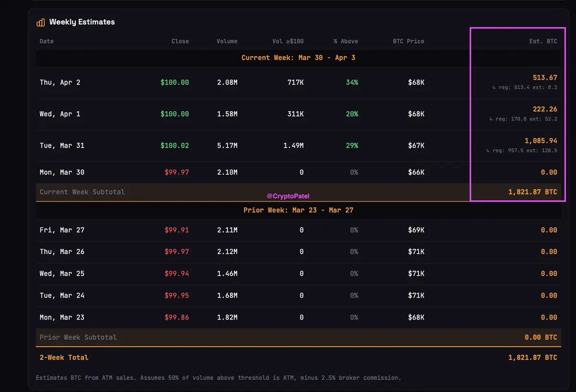Click the 1,085.94 estimated BTC value
576x392 pixels.
pyautogui.click(x=541, y=141)
